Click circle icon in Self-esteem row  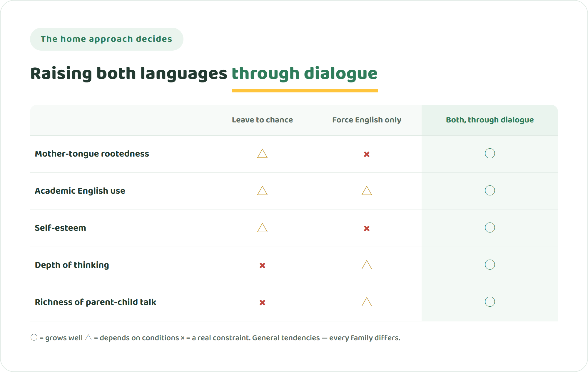coord(490,227)
